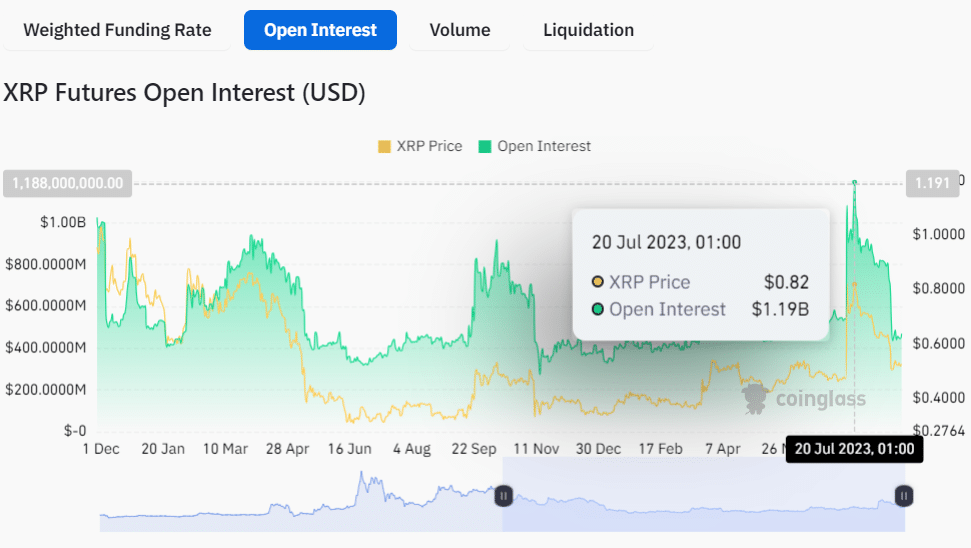Click the selected window in the overview chart
This screenshot has width=971, height=548.
click(703, 495)
